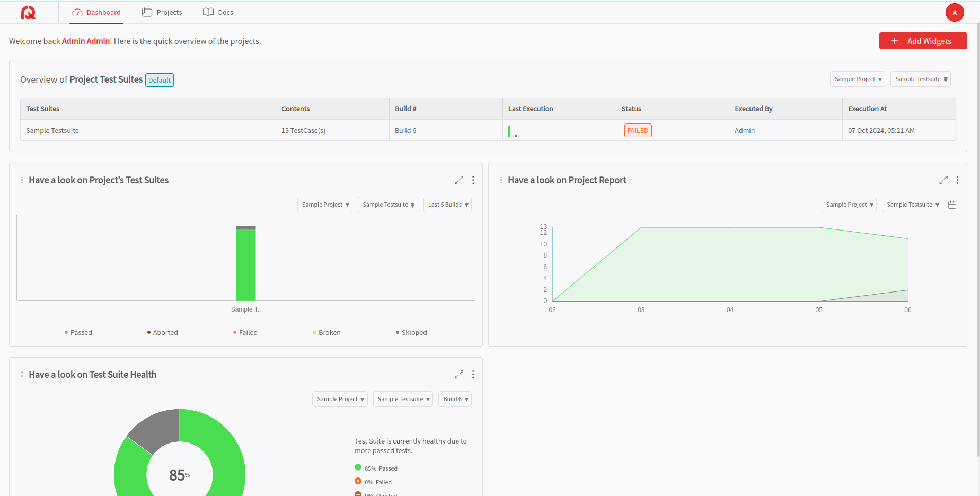Expand the Test Suite Health widget
The width and height of the screenshot is (980, 496).
tap(459, 375)
